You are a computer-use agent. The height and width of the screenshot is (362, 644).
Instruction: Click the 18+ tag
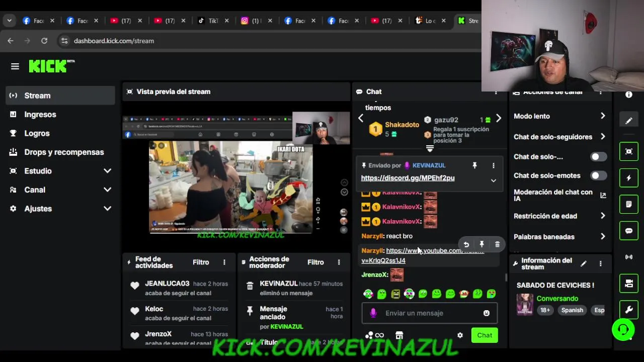click(545, 310)
